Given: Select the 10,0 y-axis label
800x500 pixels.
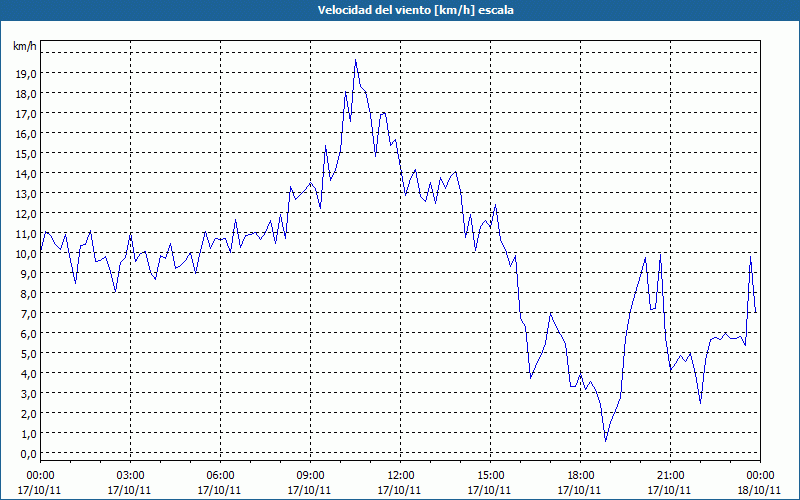Looking at the screenshot, I should tap(26, 254).
